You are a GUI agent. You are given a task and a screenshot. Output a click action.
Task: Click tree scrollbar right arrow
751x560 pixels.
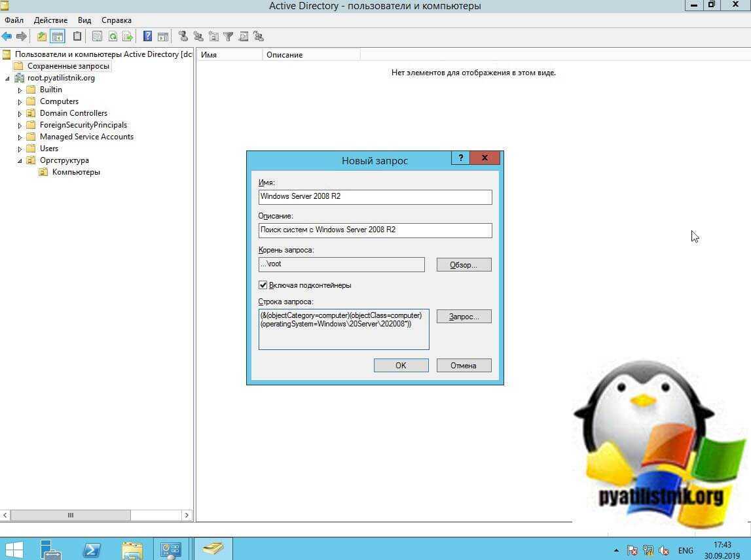click(x=187, y=516)
